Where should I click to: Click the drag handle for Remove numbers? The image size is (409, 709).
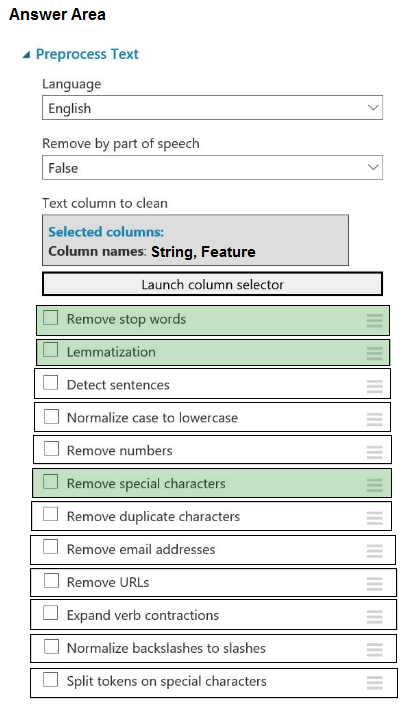374,452
